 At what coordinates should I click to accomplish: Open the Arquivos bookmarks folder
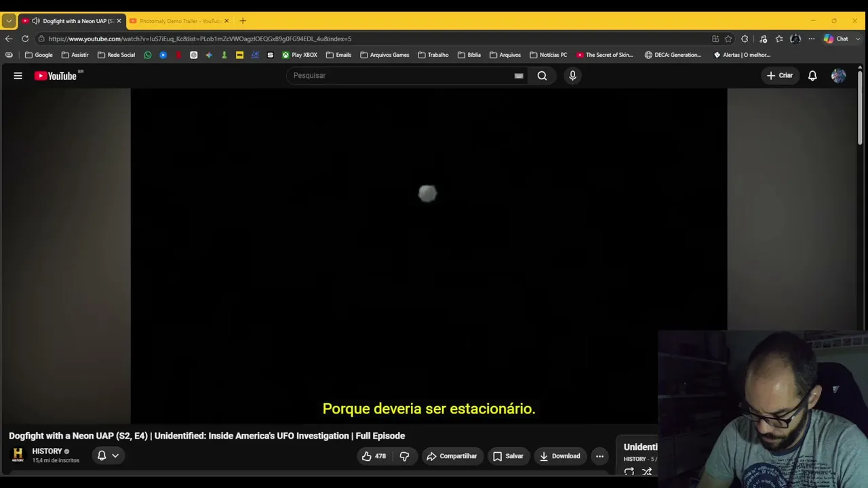505,55
